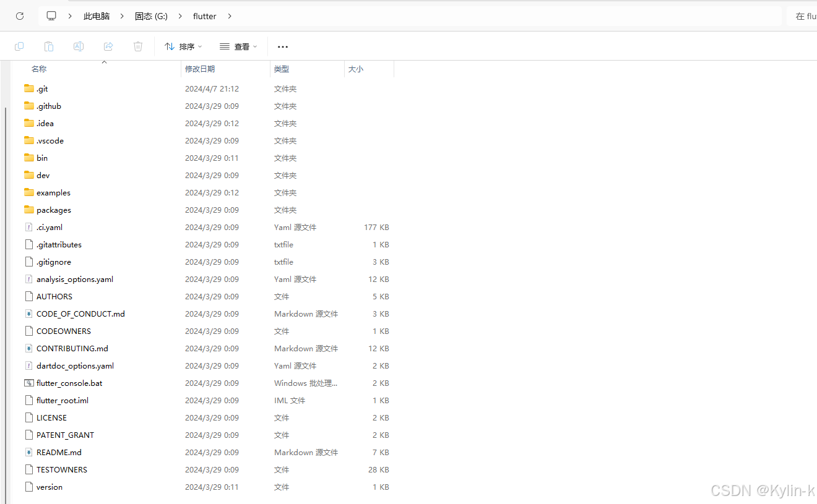Click the CONTRIBUTING.md file icon
817x504 pixels.
coord(29,348)
